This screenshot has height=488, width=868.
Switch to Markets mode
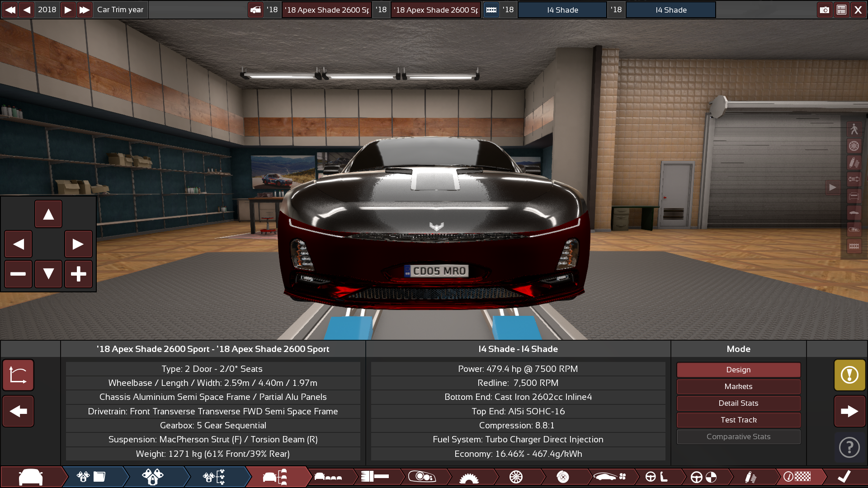click(738, 386)
